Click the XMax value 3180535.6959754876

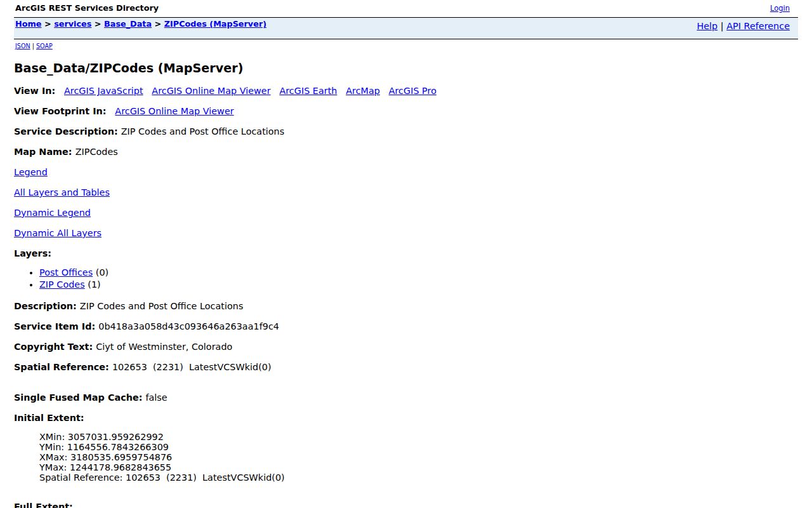point(121,457)
